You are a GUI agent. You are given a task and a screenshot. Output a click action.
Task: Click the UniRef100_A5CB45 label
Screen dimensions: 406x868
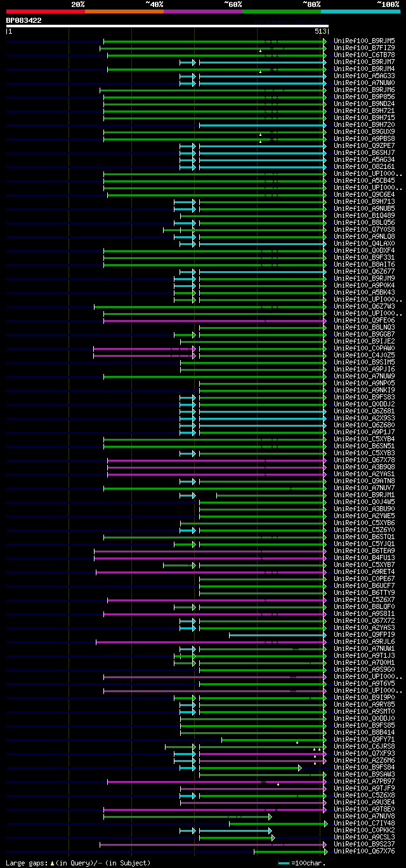tap(365, 180)
